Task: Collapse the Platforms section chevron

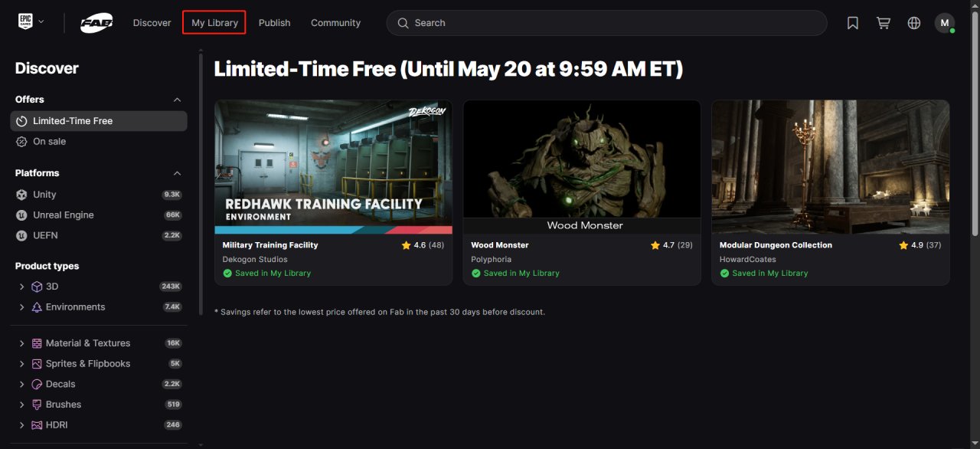Action: (x=178, y=173)
